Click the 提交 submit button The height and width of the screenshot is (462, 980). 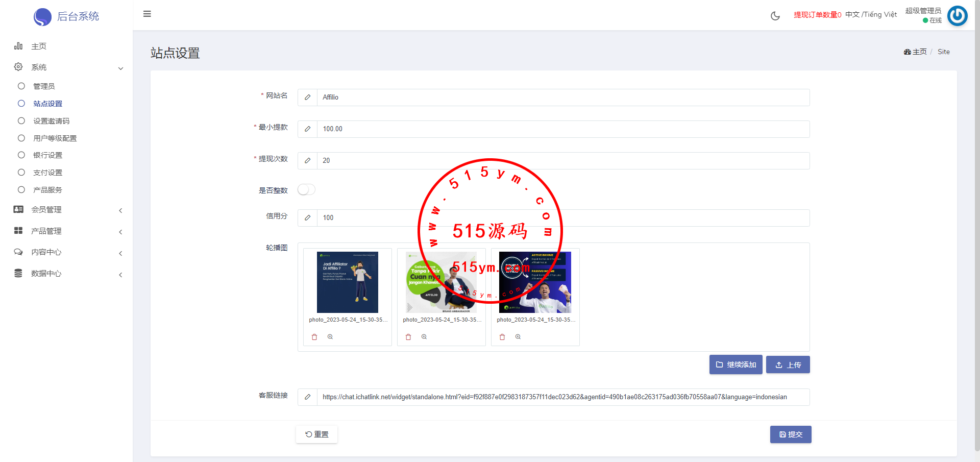point(790,434)
